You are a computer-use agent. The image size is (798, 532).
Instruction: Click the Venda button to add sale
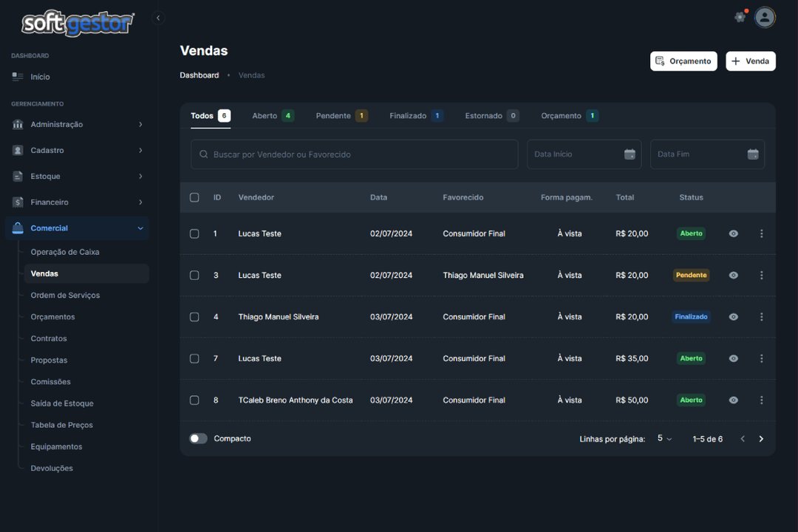coord(750,61)
